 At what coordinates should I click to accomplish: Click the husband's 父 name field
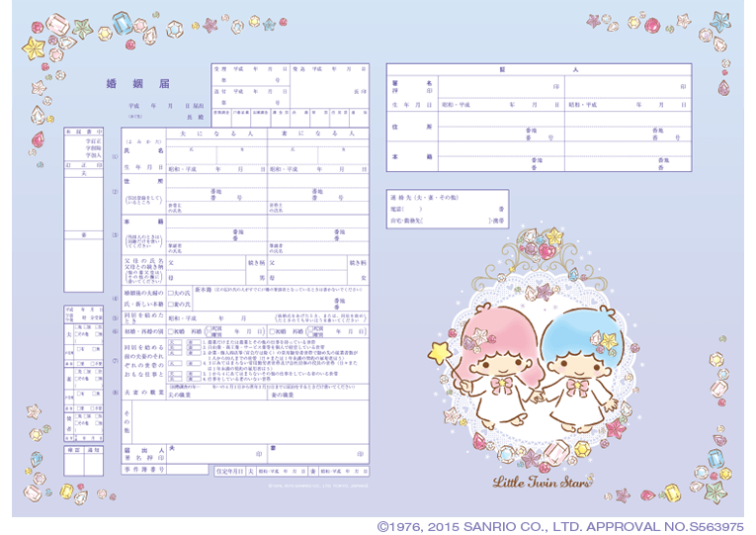coord(206,263)
